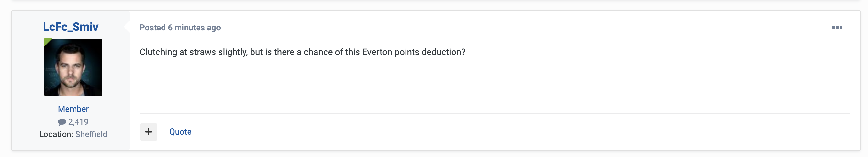Click the Location label under the avatar
The image size is (868, 157).
point(56,134)
